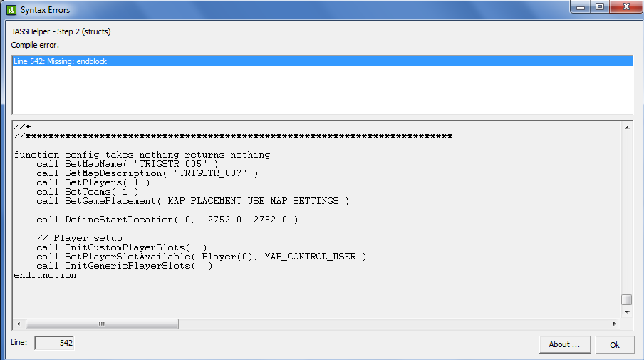Select the Line 542 Missing endblock error
The width and height of the screenshot is (644, 360).
tap(323, 61)
